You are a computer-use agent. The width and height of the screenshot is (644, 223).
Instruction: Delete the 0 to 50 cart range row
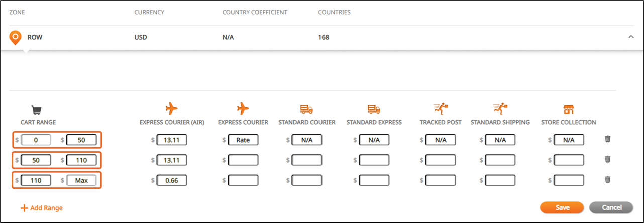click(607, 139)
